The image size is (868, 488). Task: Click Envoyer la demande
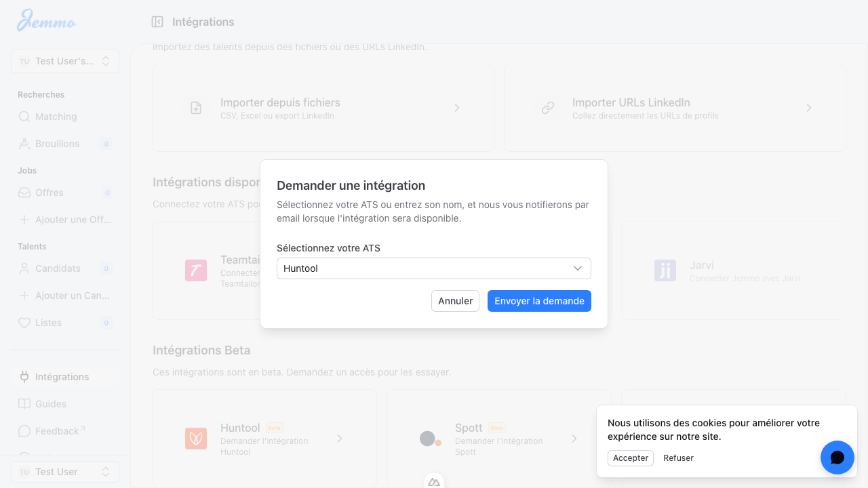tap(539, 301)
